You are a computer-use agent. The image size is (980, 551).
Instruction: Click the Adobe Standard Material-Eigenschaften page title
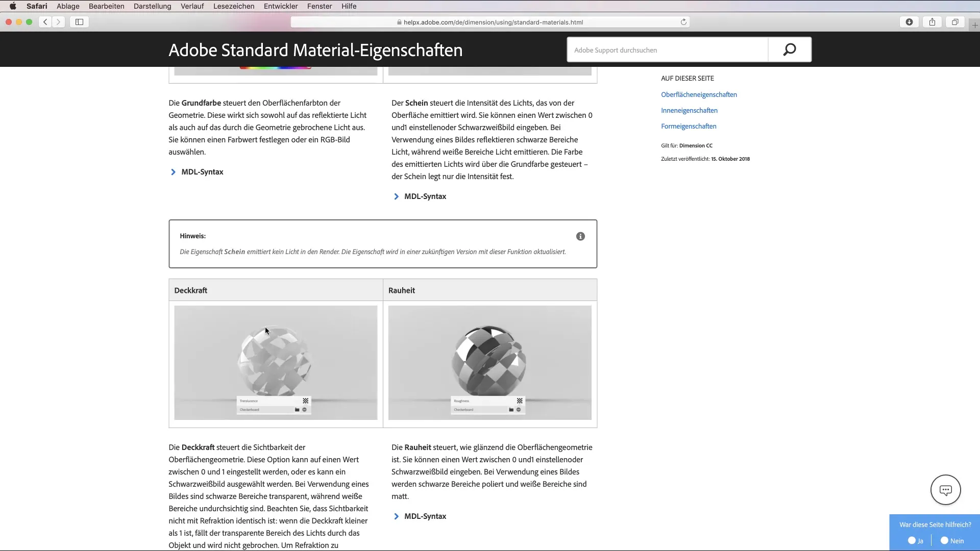(x=315, y=50)
